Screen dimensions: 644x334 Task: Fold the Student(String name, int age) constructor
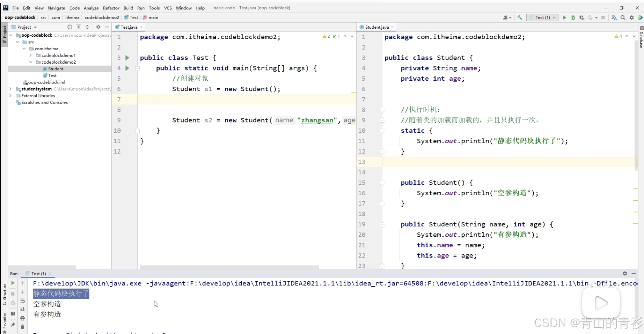(x=382, y=224)
